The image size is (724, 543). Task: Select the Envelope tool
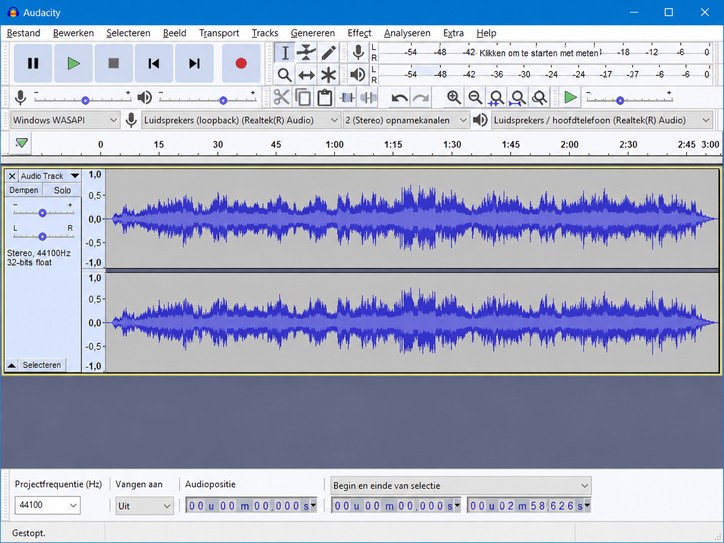tap(306, 53)
